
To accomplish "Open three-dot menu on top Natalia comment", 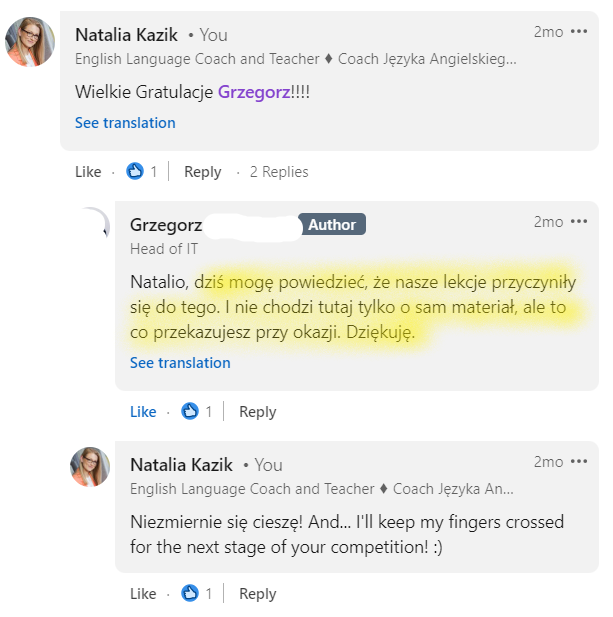I will [579, 32].
